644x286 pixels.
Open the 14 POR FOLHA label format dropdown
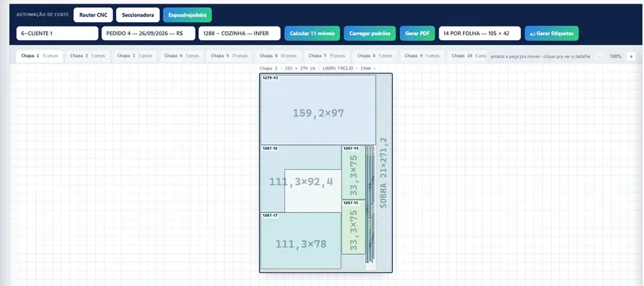(x=479, y=34)
